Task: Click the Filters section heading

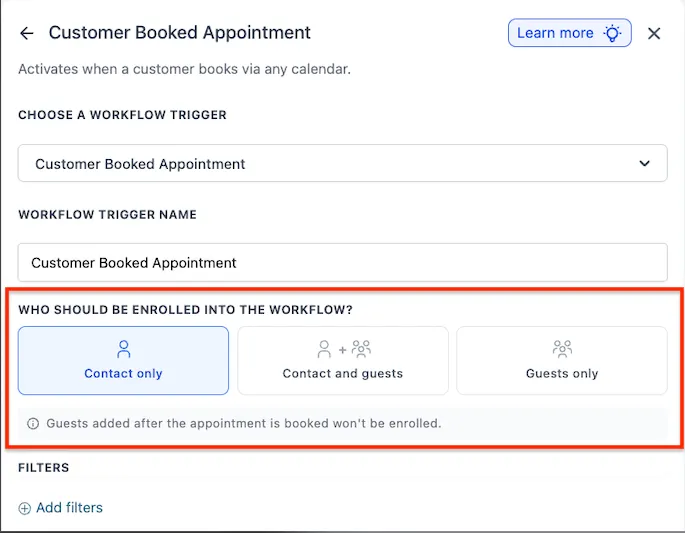Action: 44,468
